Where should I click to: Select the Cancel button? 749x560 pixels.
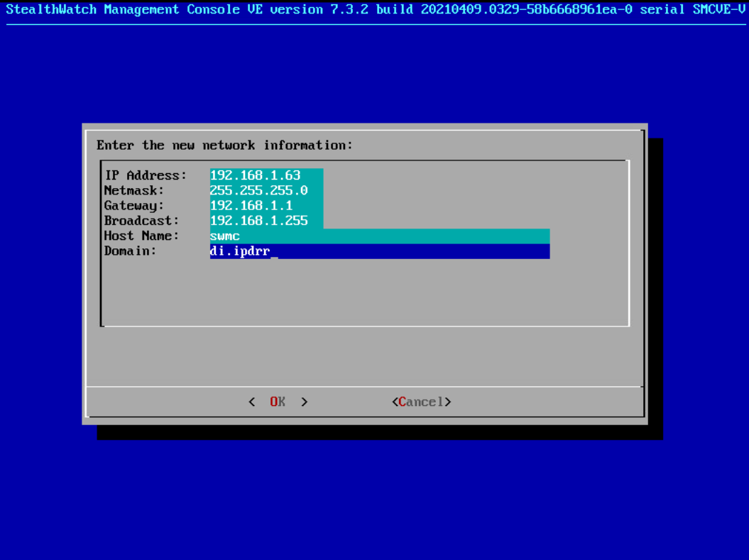point(421,402)
